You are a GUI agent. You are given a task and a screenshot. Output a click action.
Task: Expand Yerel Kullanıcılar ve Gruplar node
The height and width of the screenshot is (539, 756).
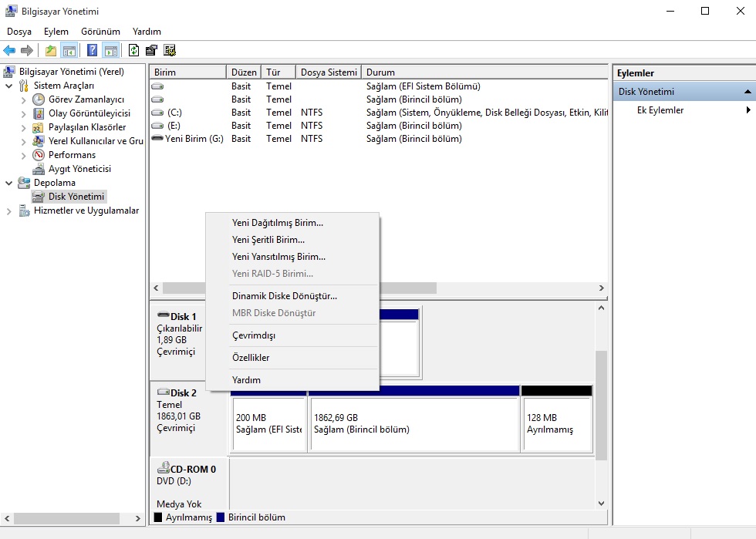[x=24, y=142]
